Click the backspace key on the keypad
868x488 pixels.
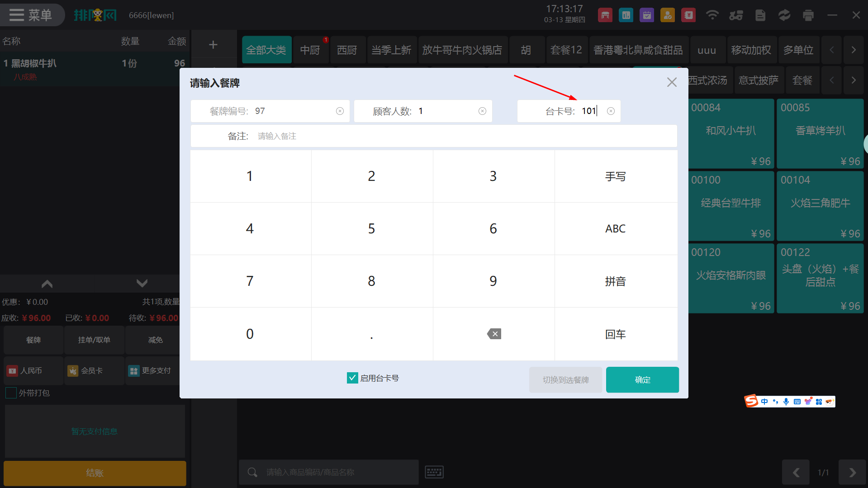coord(494,334)
